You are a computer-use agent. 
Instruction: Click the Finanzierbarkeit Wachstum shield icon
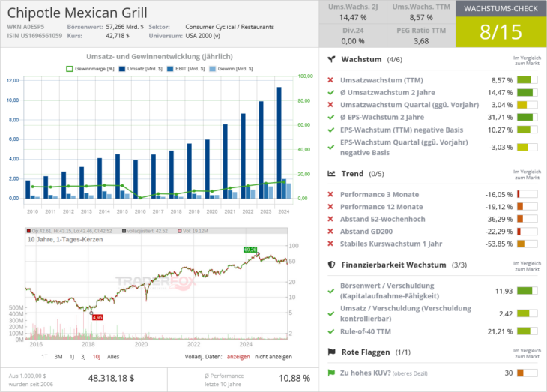(331, 265)
